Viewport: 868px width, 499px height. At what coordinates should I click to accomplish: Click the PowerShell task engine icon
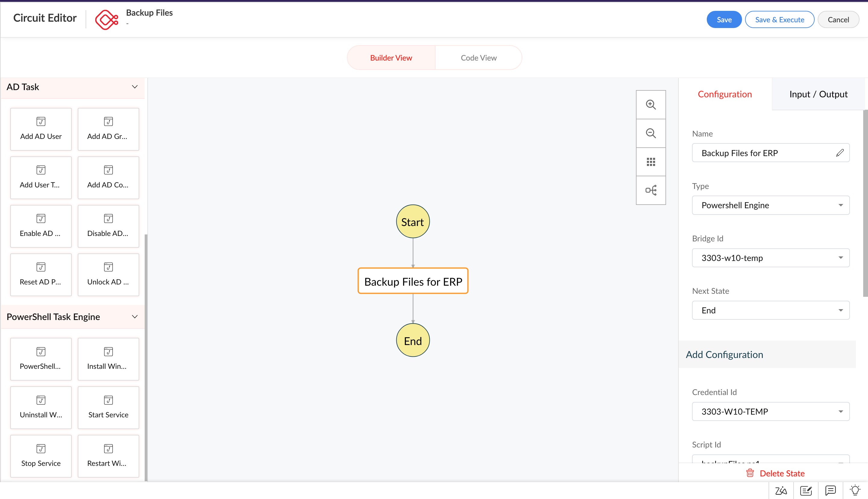(x=41, y=352)
